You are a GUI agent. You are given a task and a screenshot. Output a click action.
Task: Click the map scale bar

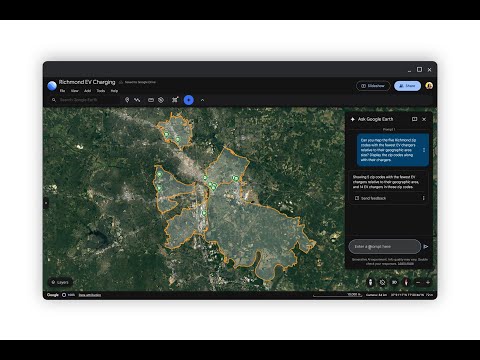click(338, 295)
